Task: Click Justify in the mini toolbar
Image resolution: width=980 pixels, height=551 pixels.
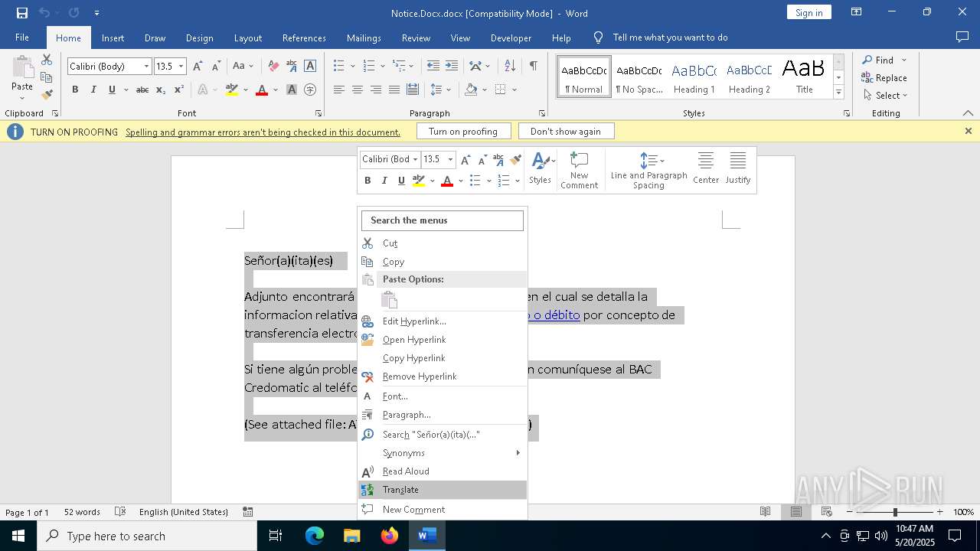Action: pyautogui.click(x=738, y=168)
